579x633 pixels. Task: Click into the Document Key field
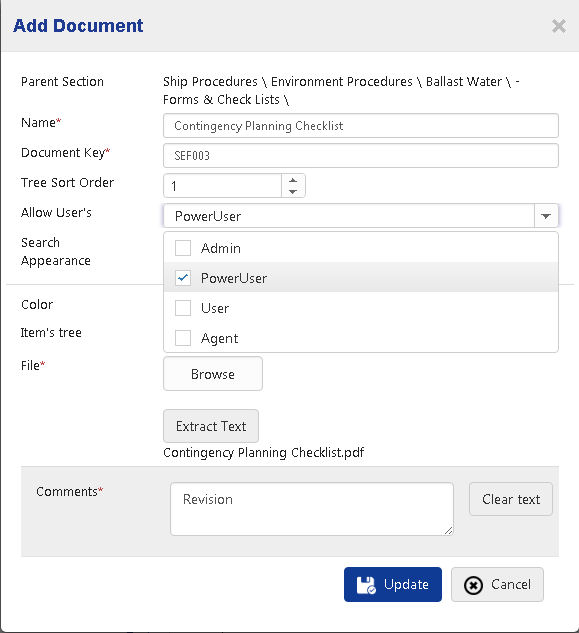click(361, 155)
